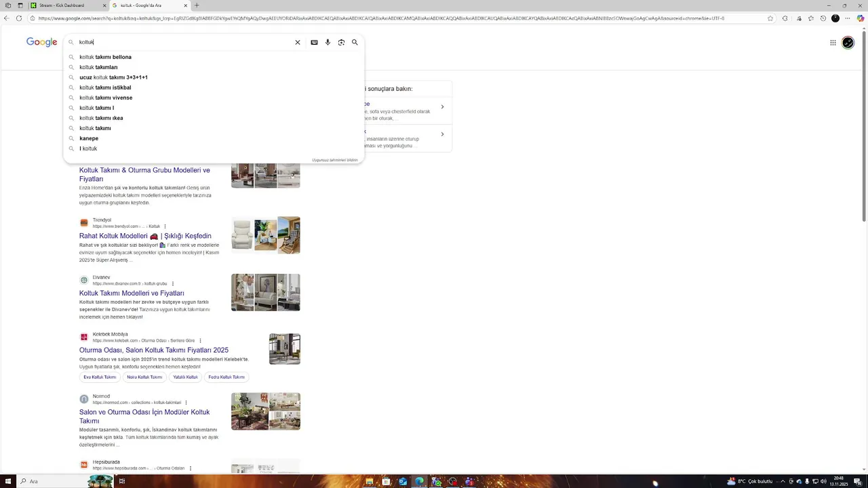
Task: Open Normod Modüler Koltuk Takımı result
Action: (x=144, y=416)
